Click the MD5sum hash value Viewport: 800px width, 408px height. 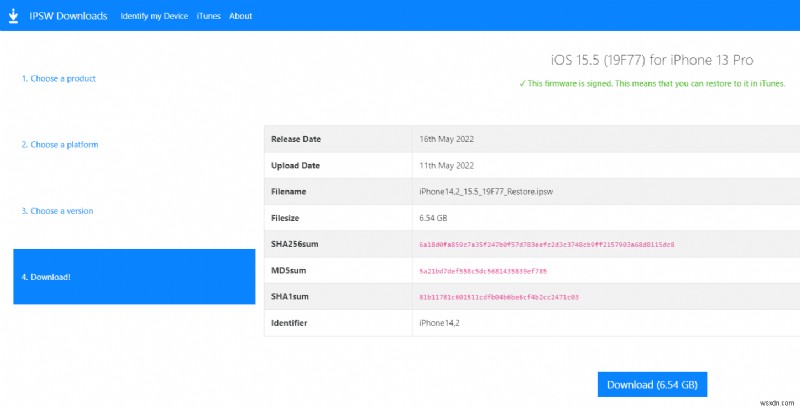pos(483,271)
